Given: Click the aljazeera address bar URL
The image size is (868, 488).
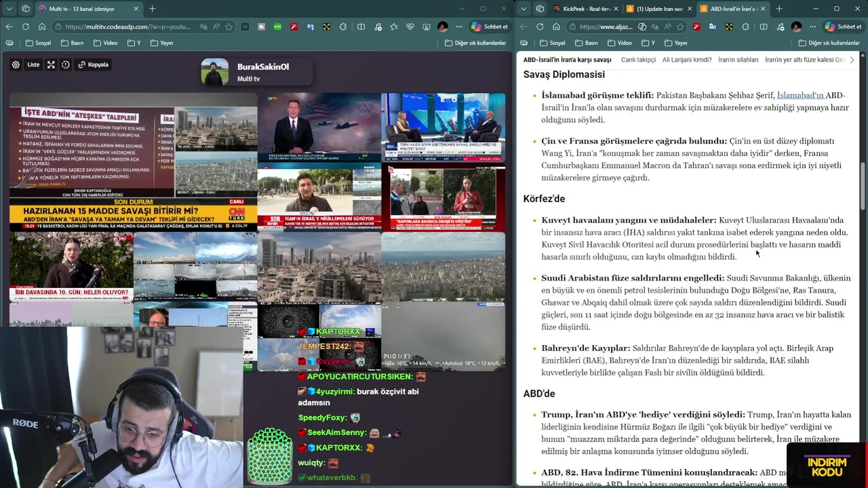Looking at the screenshot, I should pos(606,26).
